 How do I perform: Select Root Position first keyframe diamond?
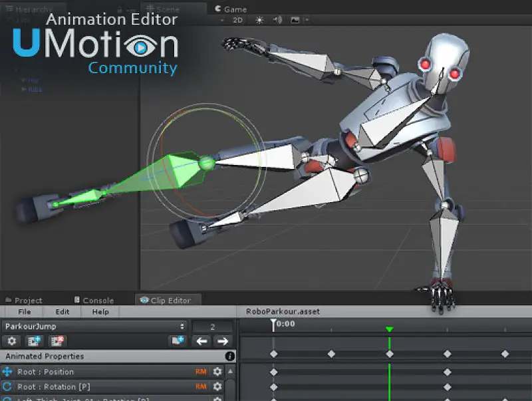[x=274, y=372]
